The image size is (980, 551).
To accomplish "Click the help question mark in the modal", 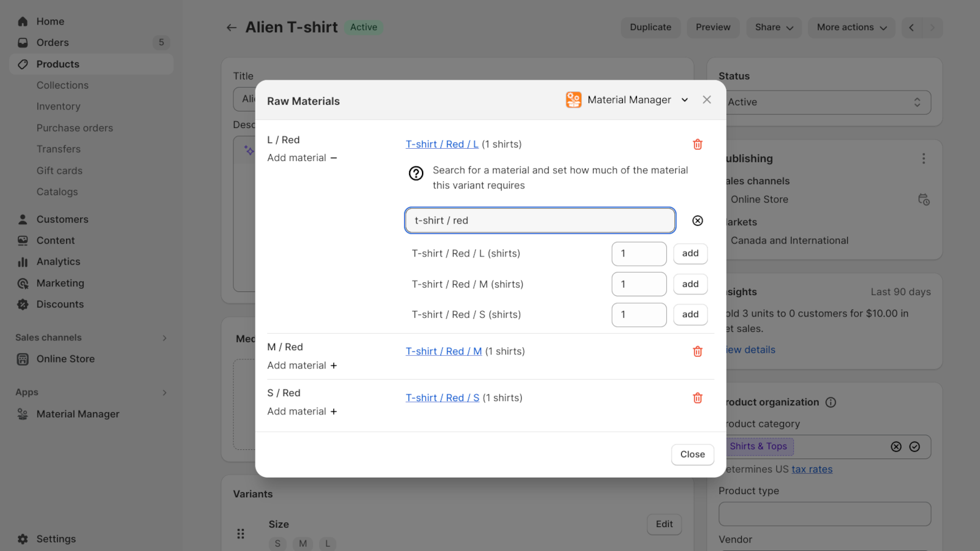I will (x=416, y=174).
